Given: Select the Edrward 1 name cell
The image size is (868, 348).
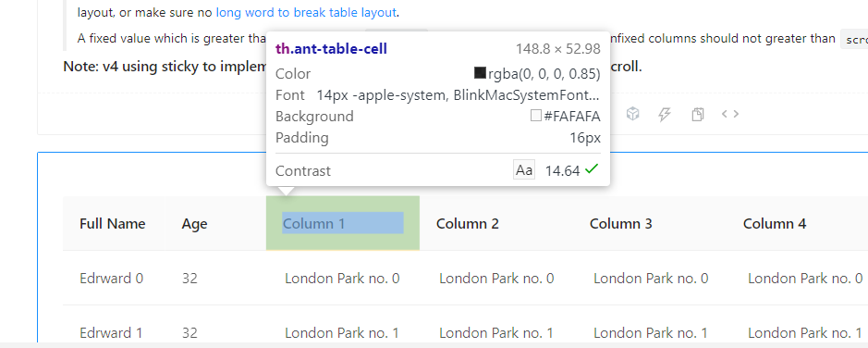Looking at the screenshot, I should pyautogui.click(x=111, y=333).
